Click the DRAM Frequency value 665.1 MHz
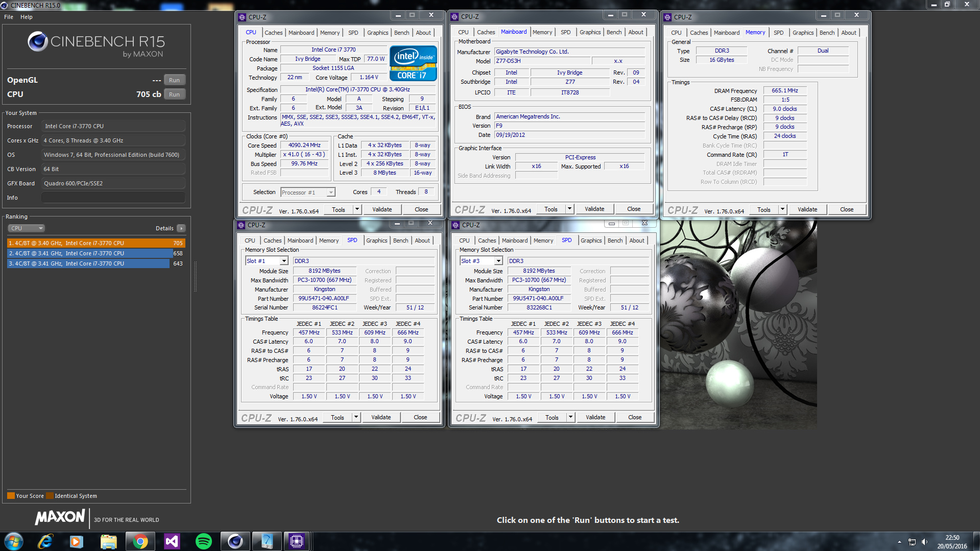This screenshot has height=551, width=980. point(785,90)
